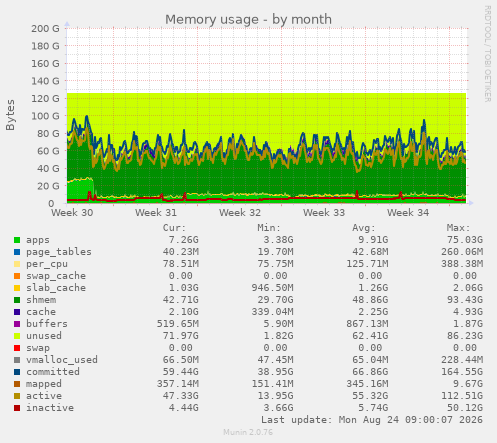The width and height of the screenshot is (497, 443).
Task: Click the 'cache' legend label
Action: point(41,312)
